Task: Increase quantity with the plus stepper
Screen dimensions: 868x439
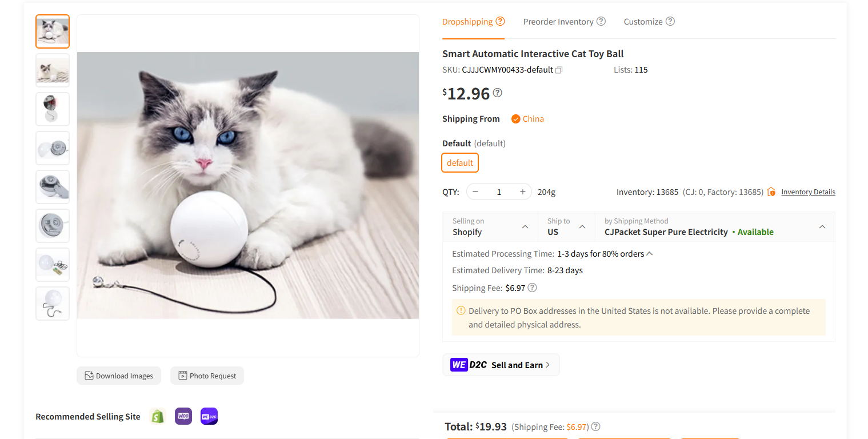Action: pos(522,191)
